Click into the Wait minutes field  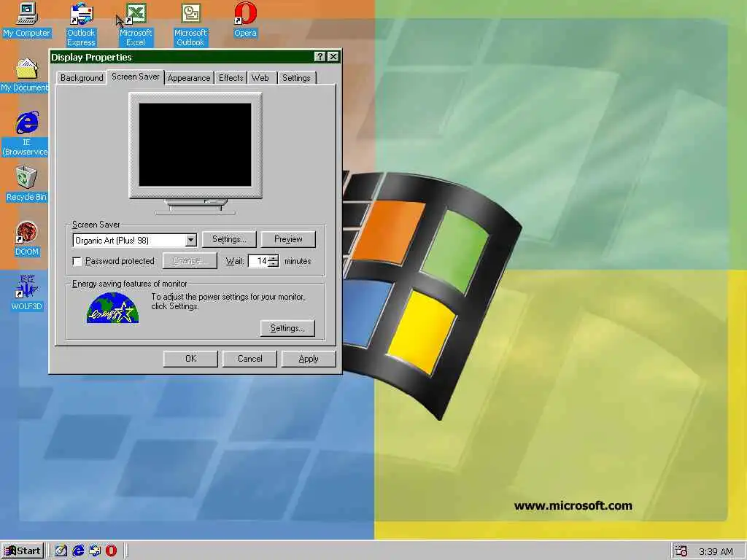258,261
